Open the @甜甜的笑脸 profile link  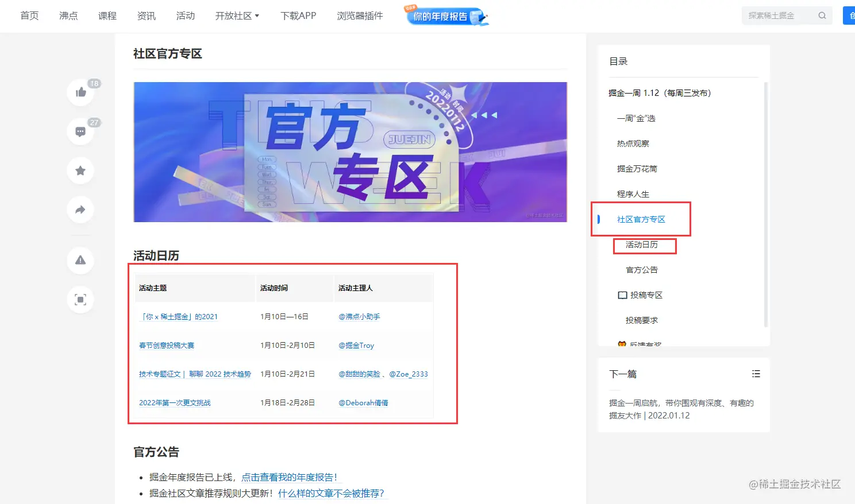coord(359,374)
